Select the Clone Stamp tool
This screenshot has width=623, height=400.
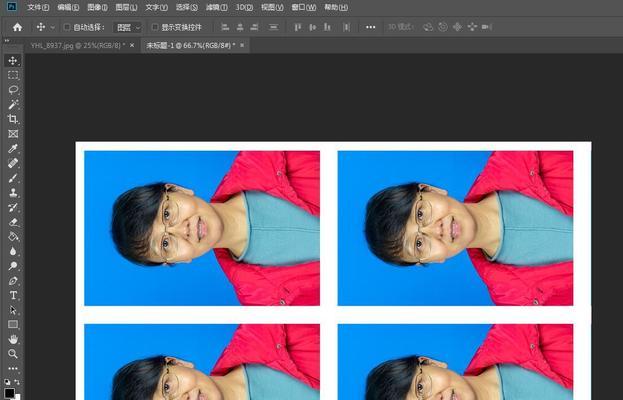coord(13,193)
